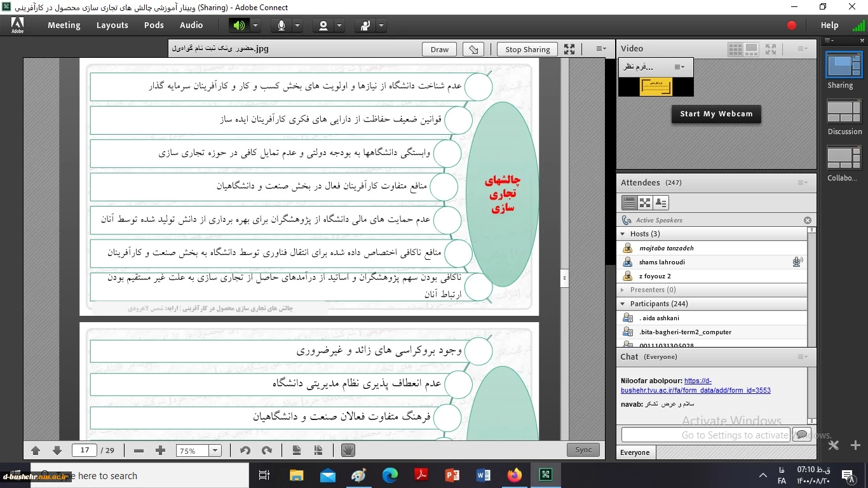Screen dimensions: 868x488
Task: Open speaker options dropdown arrow
Action: point(255,25)
